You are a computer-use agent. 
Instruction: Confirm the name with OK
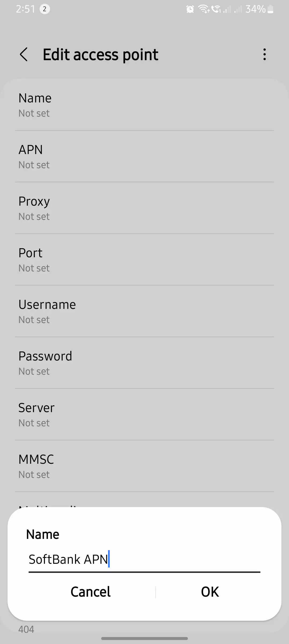tap(210, 592)
